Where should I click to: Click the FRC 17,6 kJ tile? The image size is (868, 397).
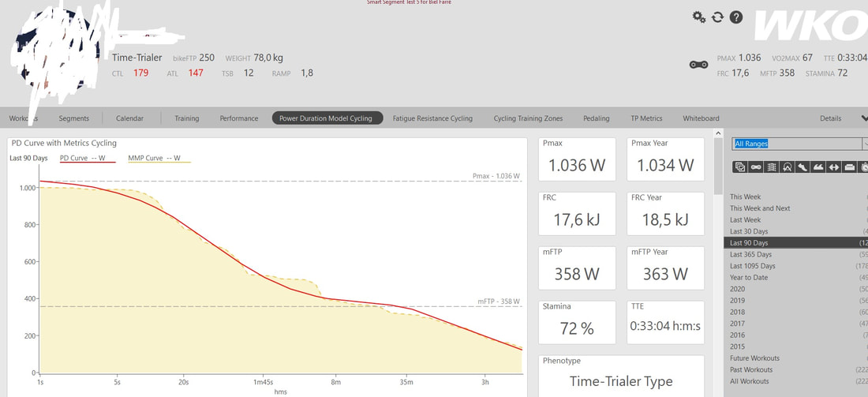[x=577, y=214]
